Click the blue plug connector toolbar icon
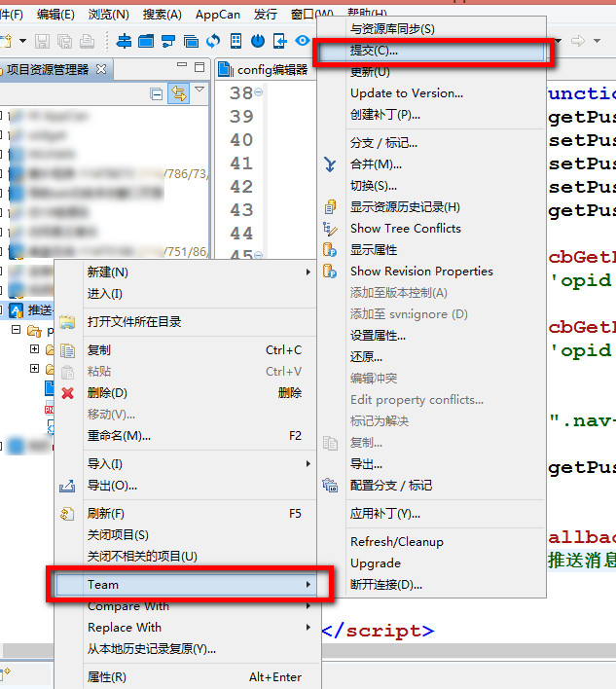Viewport: 616px width, 689px height. click(x=168, y=41)
